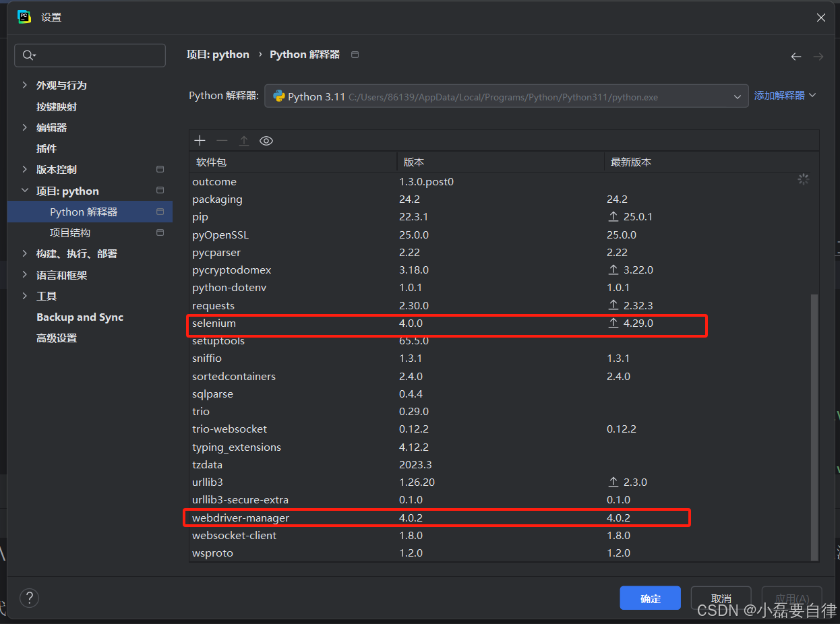Select the setuptools package row
Image resolution: width=840 pixels, height=624 pixels.
500,341
